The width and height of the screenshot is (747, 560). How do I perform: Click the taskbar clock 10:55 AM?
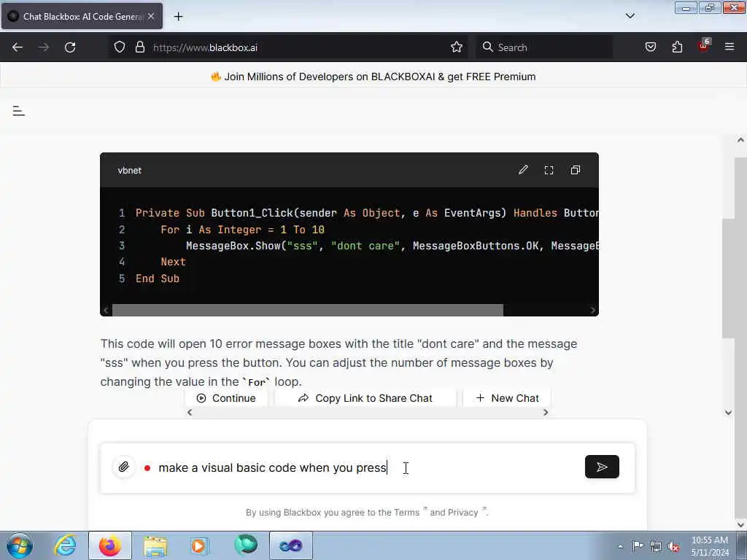[x=709, y=540]
